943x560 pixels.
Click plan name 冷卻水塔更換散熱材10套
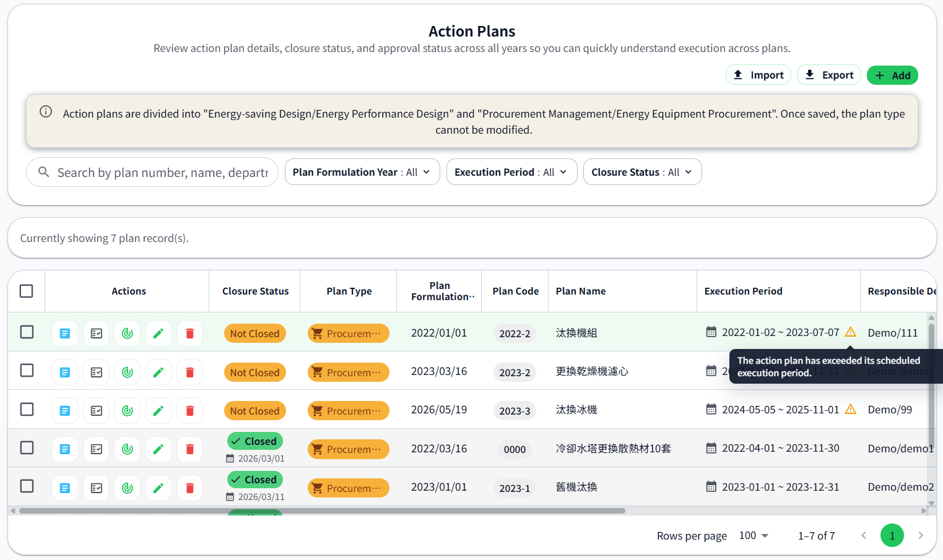[x=614, y=449]
